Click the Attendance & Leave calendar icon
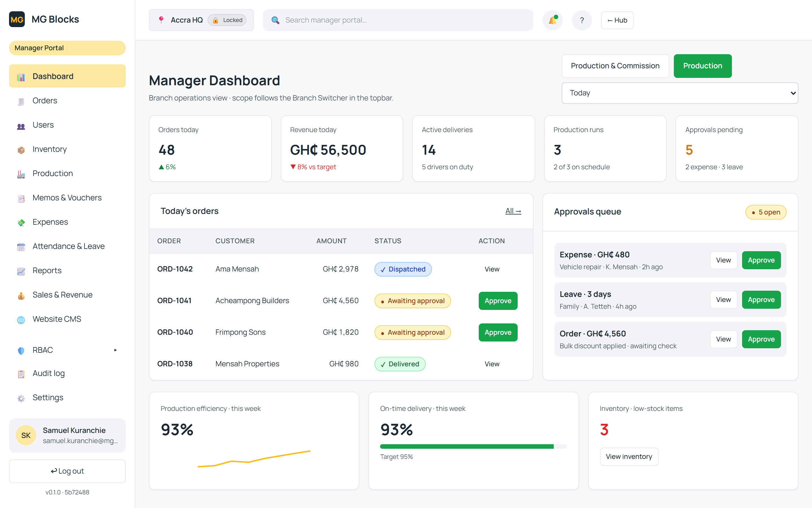Viewport: 812px width, 508px height. pyautogui.click(x=21, y=247)
